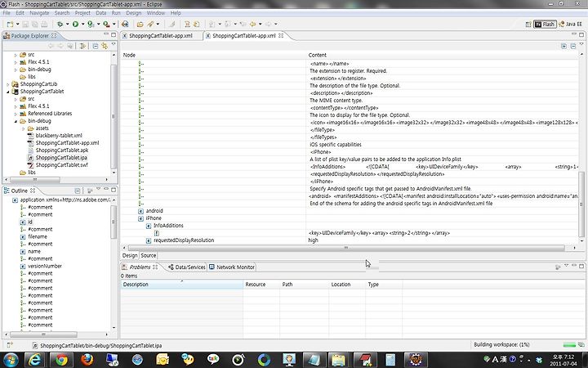This screenshot has height=368, width=588.
Task: Click the Eclipse gear icon on the taskbar
Action: pyautogui.click(x=416, y=360)
